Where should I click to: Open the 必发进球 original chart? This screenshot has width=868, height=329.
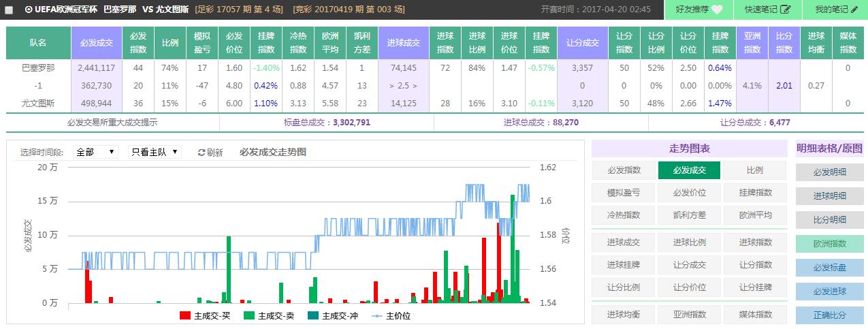point(830,292)
